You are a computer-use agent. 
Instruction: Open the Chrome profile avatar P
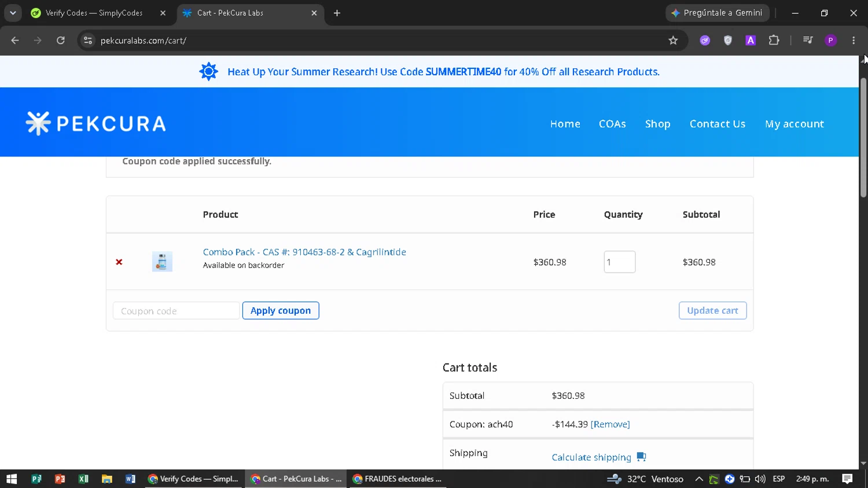tap(830, 41)
